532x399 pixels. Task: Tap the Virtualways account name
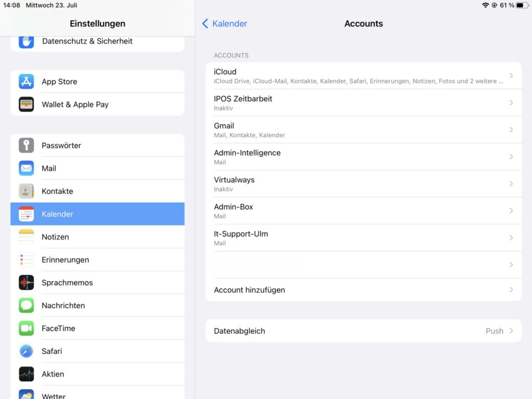coord(234,180)
